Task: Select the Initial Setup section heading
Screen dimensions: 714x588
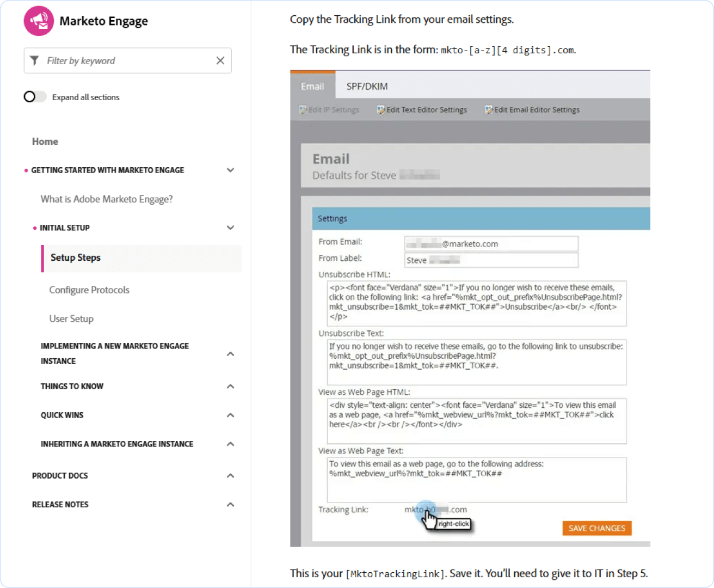Action: [65, 228]
